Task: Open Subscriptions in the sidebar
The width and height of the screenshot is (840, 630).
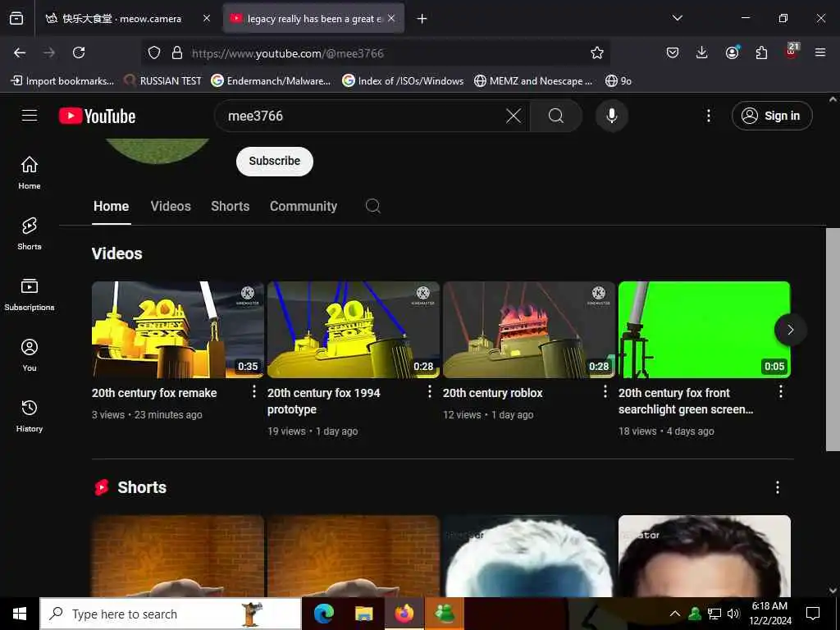Action: point(30,294)
